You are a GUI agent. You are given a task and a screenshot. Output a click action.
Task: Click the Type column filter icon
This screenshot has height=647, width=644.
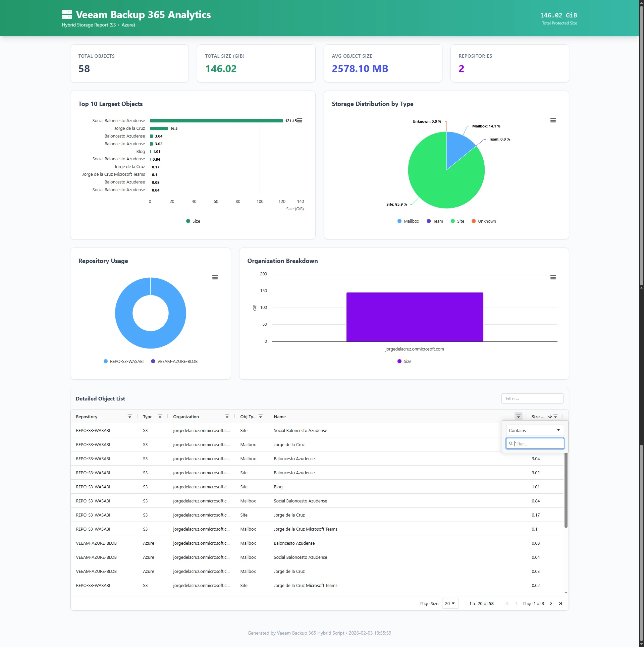160,416
